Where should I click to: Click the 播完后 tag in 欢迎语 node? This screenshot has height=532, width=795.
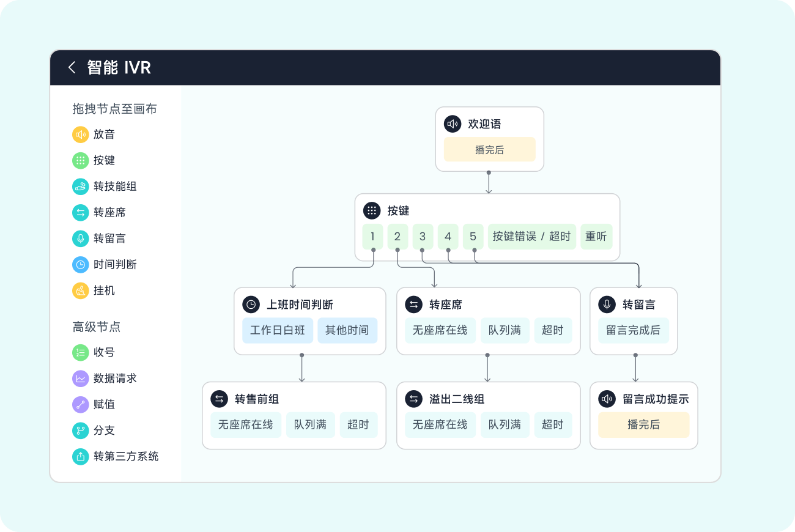[x=489, y=150]
